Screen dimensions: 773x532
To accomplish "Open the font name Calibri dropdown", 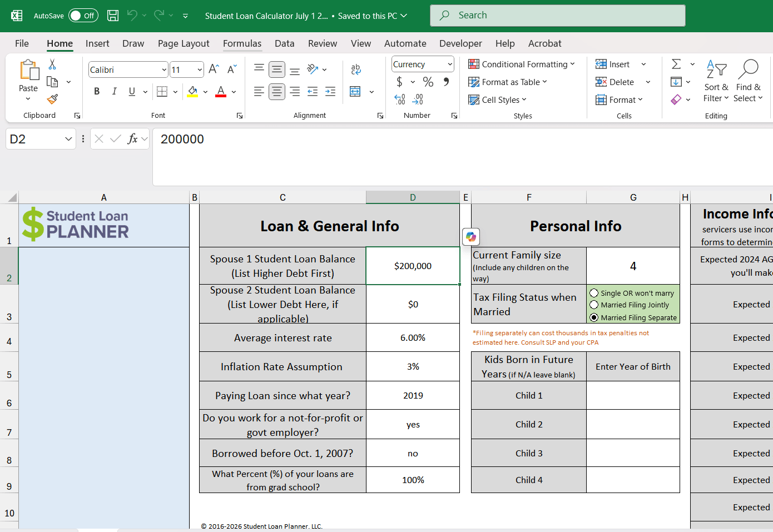I will pyautogui.click(x=164, y=70).
